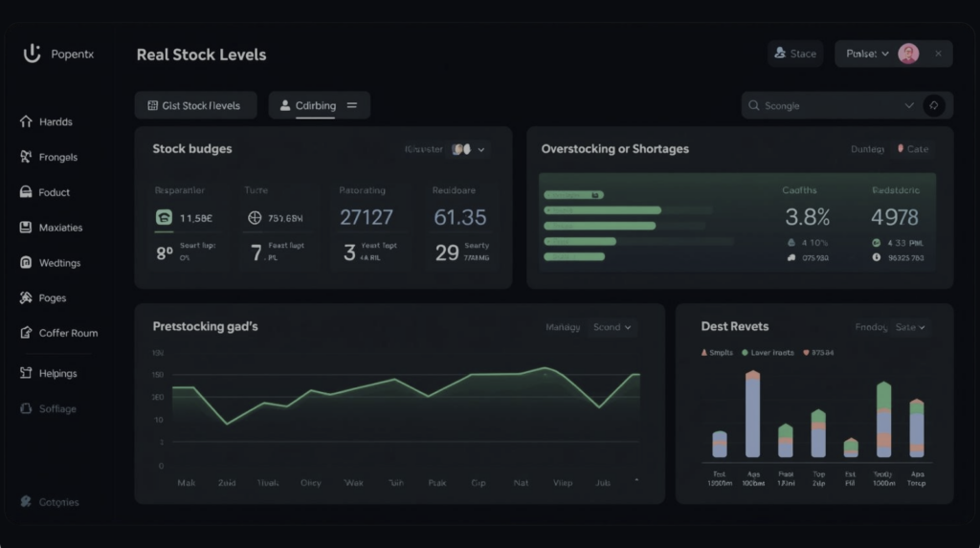Click the Cate filter button
This screenshot has height=548, width=980.
(x=912, y=149)
